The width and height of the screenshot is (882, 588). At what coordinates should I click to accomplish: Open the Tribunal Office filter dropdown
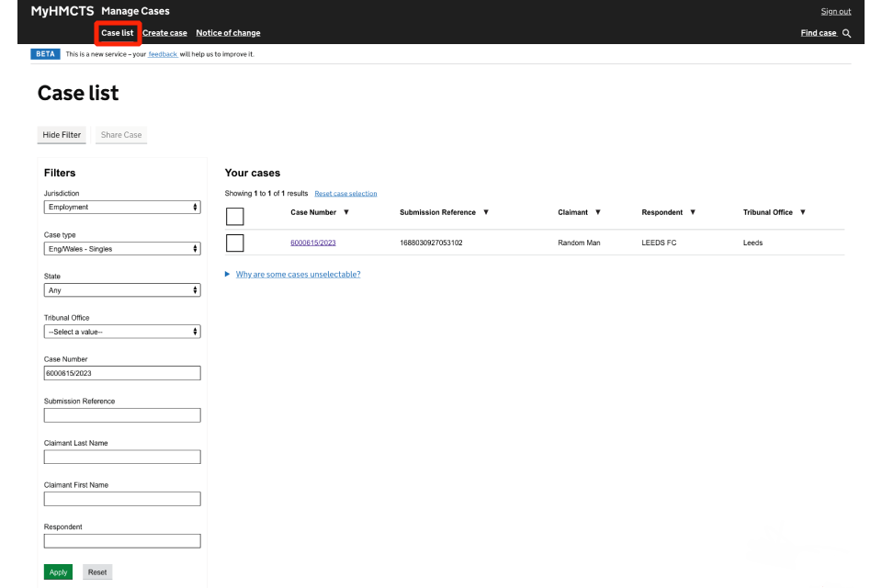click(122, 332)
